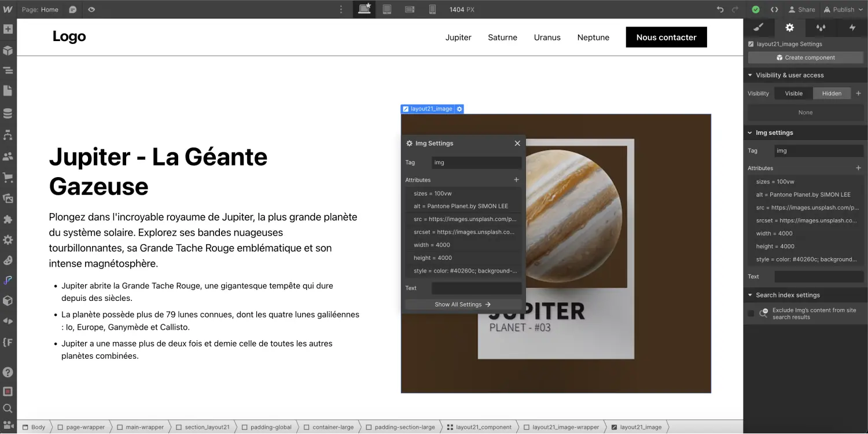This screenshot has width=868, height=434.
Task: Click the Create component button
Action: [806, 57]
